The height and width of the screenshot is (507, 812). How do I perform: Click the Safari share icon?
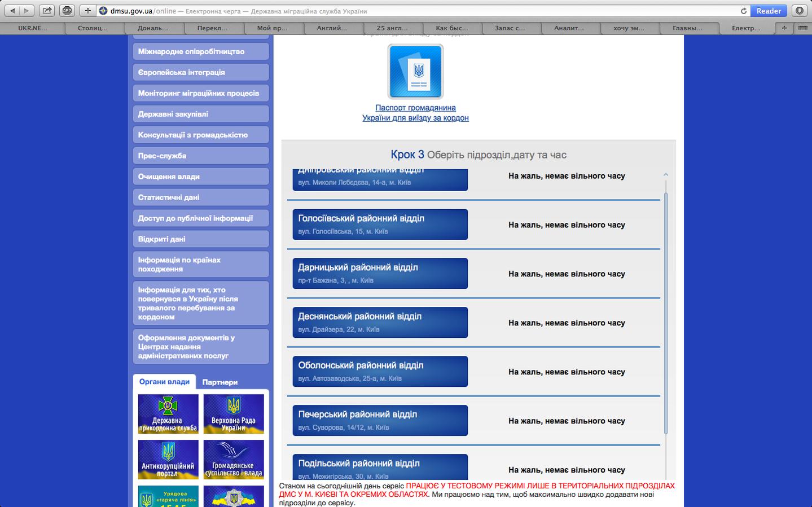click(47, 11)
